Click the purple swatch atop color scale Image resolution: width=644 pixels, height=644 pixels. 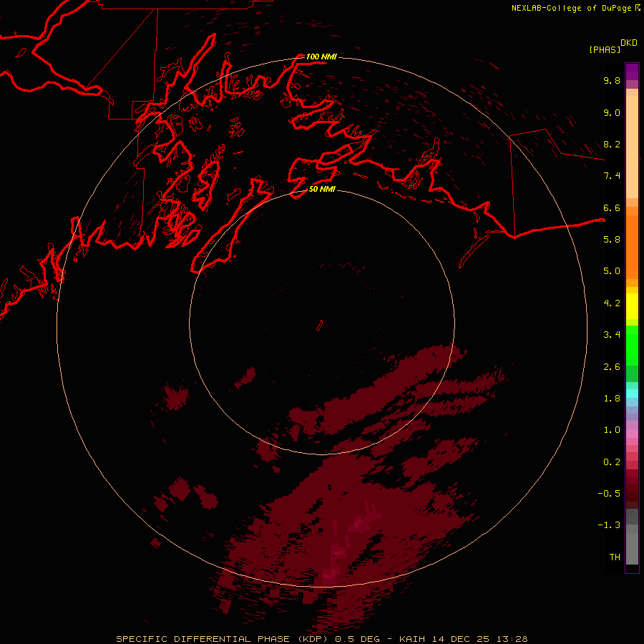click(632, 72)
